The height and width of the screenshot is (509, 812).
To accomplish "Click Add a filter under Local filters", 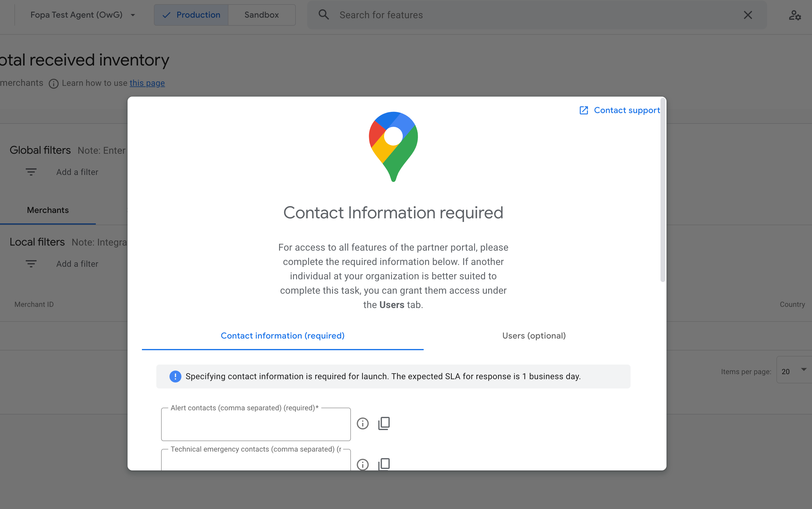I will [x=77, y=263].
